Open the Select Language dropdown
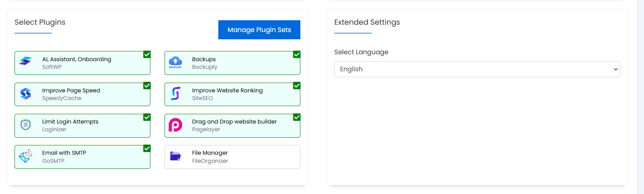 point(477,69)
